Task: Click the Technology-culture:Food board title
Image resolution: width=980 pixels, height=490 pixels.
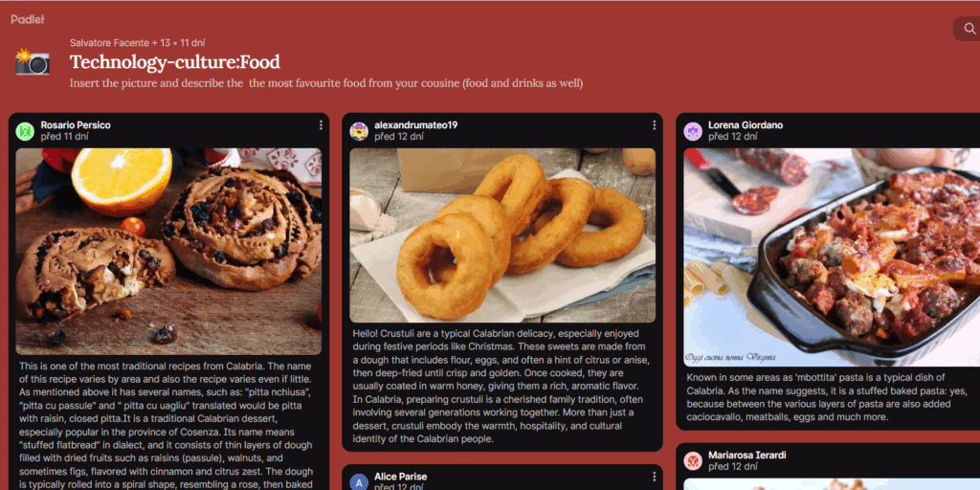Action: point(175,62)
